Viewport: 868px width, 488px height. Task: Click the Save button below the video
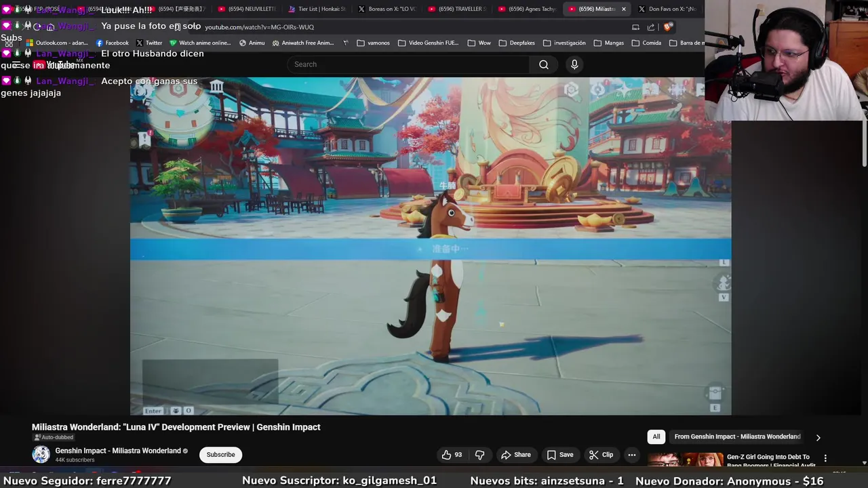(x=560, y=455)
